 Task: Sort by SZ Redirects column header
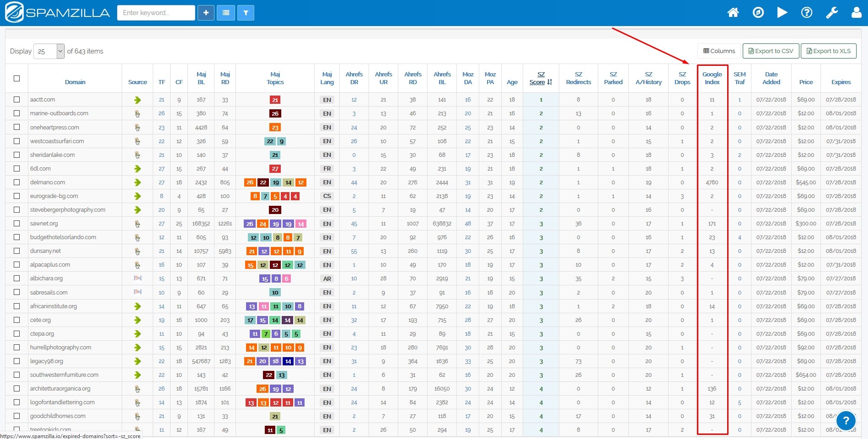[579, 78]
